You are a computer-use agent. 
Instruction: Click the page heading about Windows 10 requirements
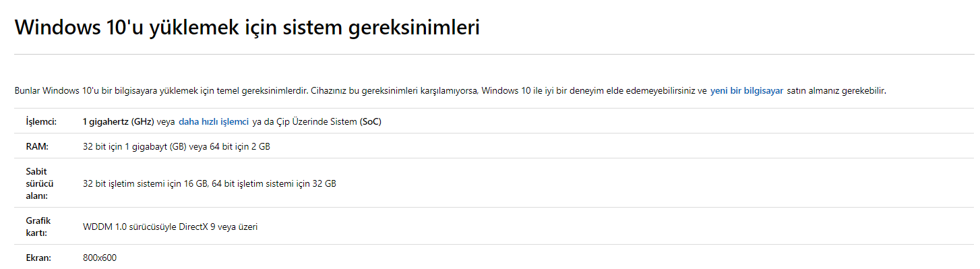247,28
